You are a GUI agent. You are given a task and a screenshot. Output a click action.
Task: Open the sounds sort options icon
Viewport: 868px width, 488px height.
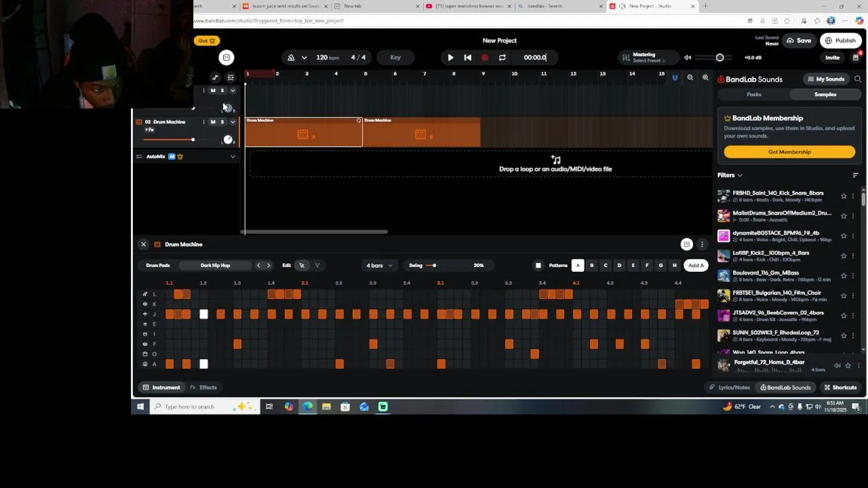click(x=855, y=175)
